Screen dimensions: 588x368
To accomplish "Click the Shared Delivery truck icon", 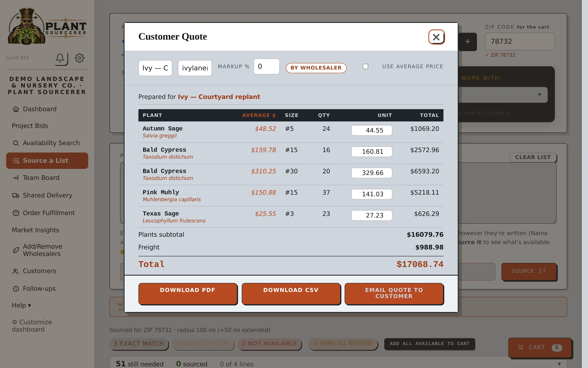I will click(16, 195).
